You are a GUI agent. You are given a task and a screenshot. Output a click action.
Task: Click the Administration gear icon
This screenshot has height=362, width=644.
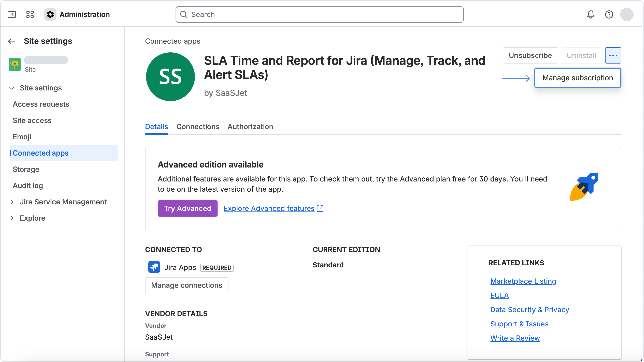[x=50, y=14]
